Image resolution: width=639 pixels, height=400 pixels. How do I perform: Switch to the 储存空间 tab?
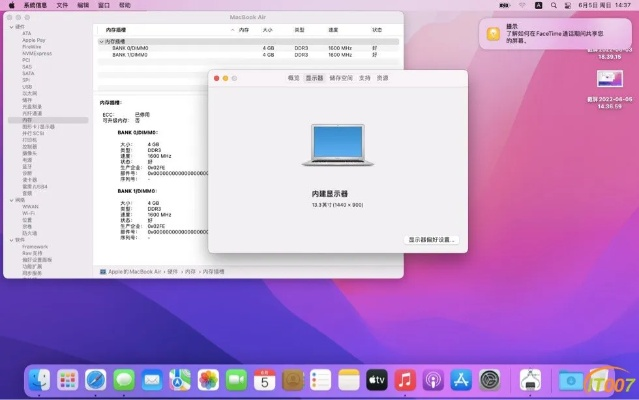tap(341, 77)
